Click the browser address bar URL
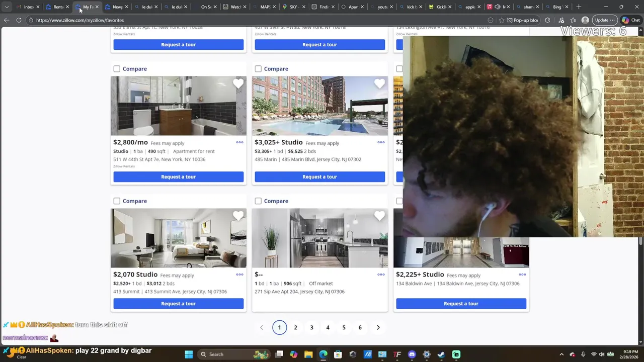 click(80, 20)
